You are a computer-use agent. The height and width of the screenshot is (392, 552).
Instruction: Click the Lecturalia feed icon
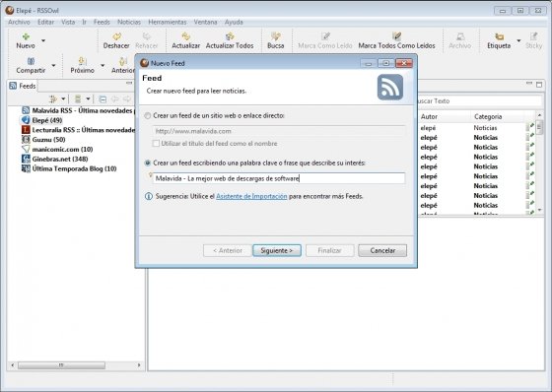click(x=26, y=130)
